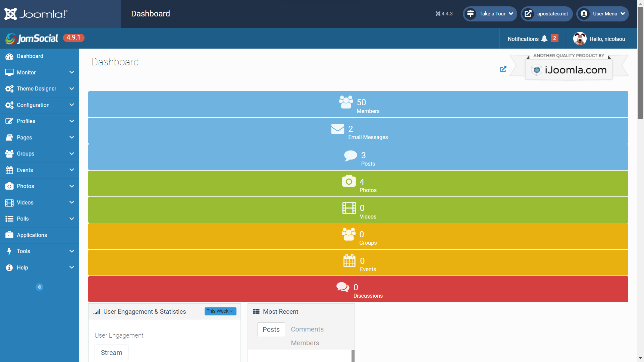
Task: Open the Take a Tour dropdown
Action: [490, 14]
